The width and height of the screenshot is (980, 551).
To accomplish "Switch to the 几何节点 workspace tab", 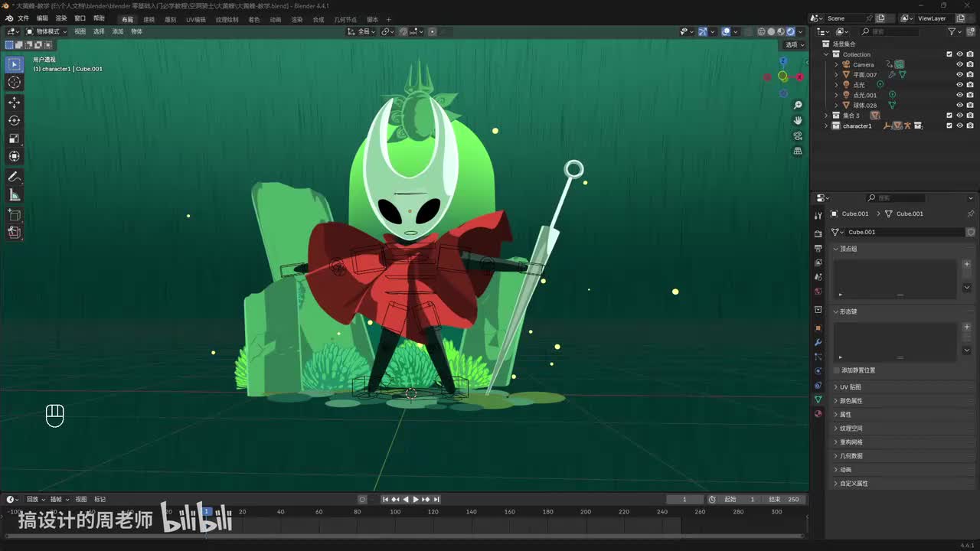I will (x=345, y=19).
